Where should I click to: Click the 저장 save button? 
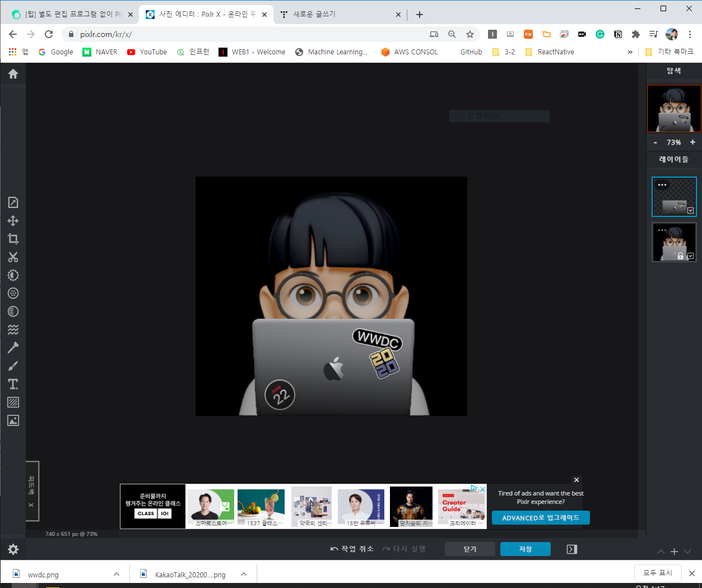coord(526,549)
